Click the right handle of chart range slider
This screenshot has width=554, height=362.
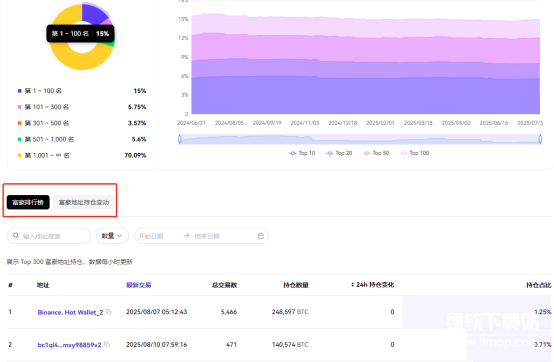(x=540, y=139)
